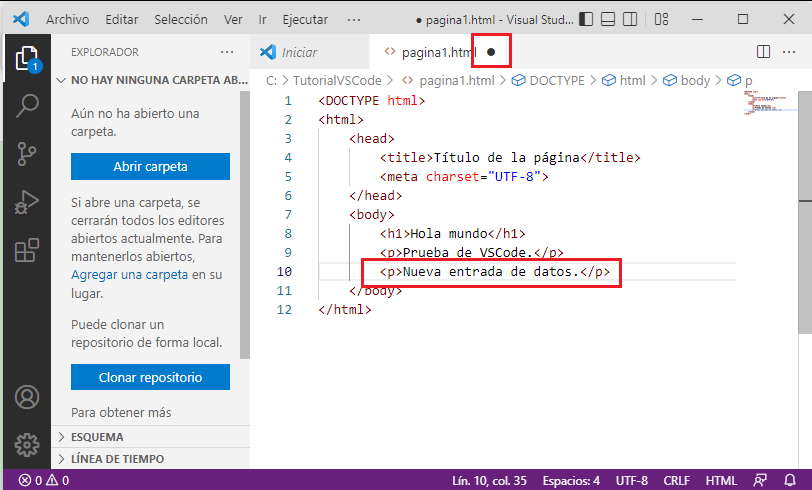Click the p breadcrumb element
The image size is (812, 490).
(x=740, y=80)
